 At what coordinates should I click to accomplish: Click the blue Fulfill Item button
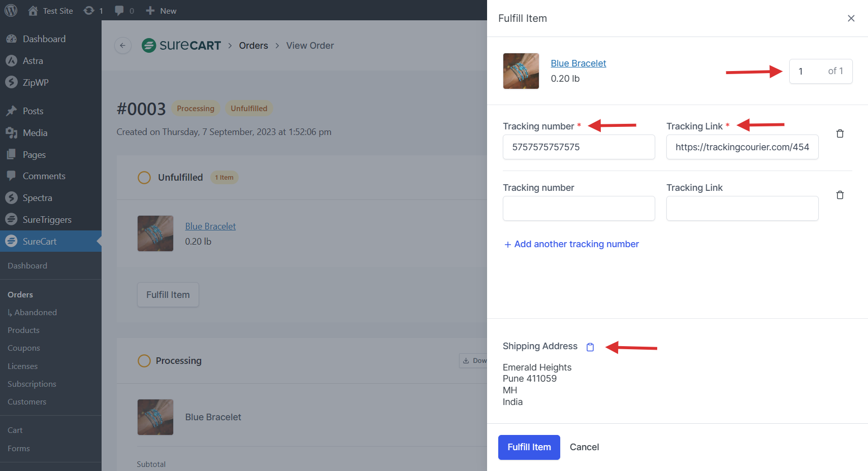coord(529,447)
